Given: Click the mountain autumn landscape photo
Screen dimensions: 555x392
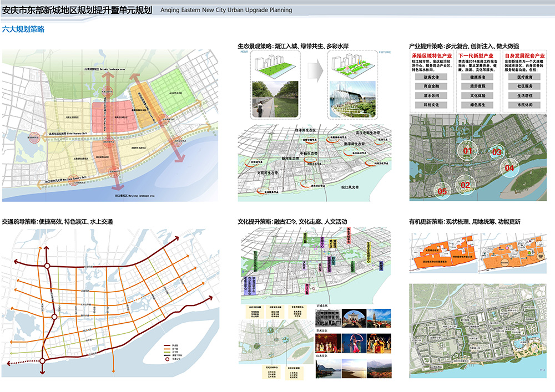Looking at the screenshot, I should point(379,368).
